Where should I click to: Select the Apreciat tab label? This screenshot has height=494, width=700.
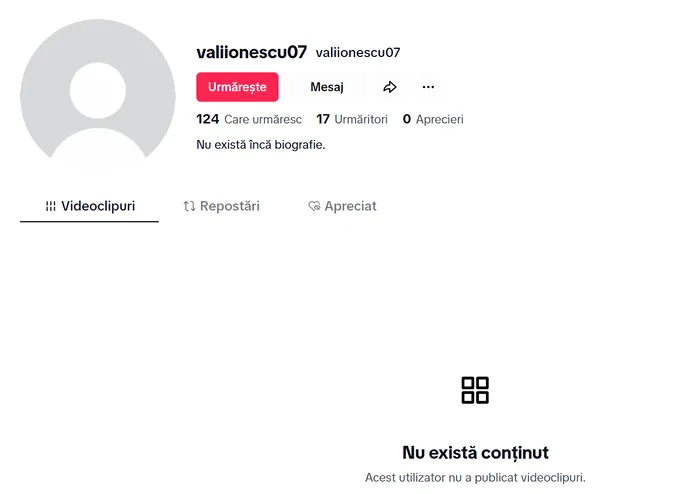point(350,207)
